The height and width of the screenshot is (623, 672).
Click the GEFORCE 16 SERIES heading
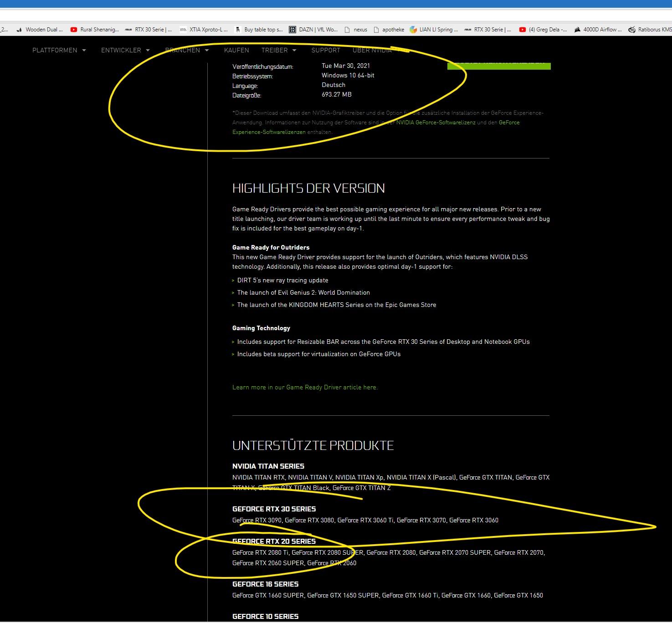(x=265, y=584)
